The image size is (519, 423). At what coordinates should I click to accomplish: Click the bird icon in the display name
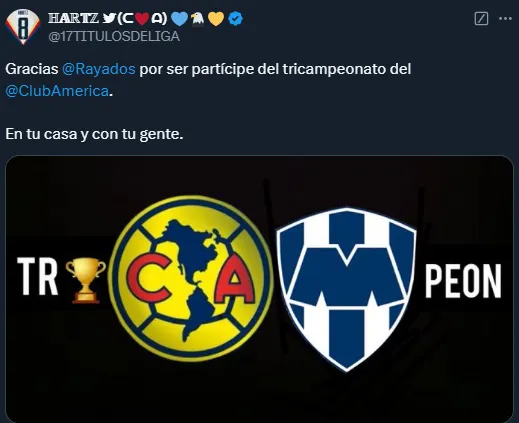[x=109, y=18]
